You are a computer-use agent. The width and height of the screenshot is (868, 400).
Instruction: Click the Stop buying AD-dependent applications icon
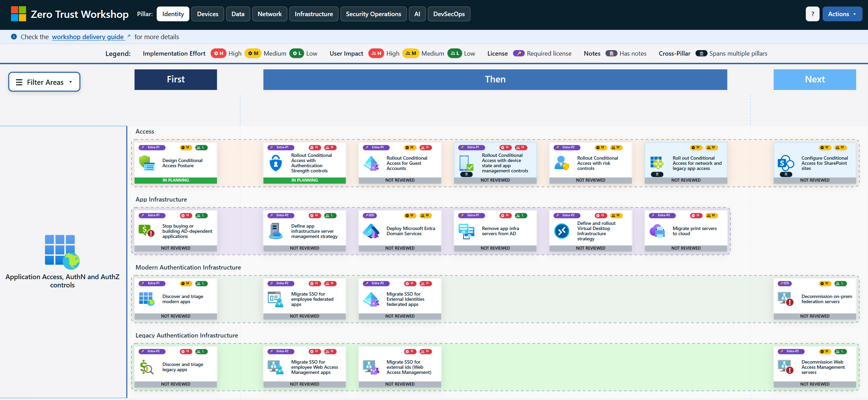147,231
